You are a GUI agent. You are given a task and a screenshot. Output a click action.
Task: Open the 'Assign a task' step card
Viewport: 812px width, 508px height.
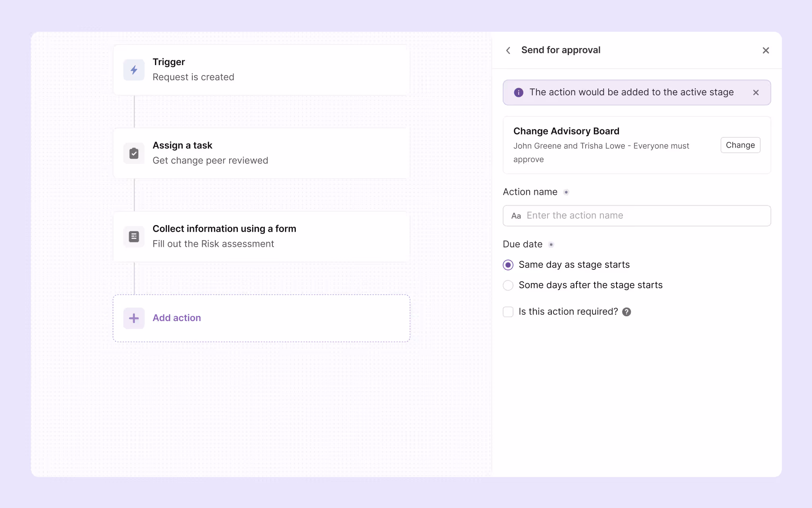(261, 153)
